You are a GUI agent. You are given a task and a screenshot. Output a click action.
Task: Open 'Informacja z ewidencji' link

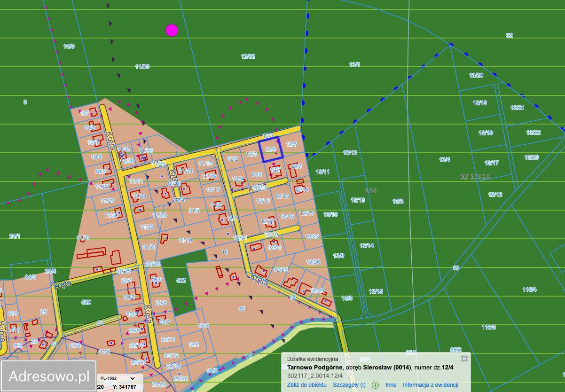tap(431, 385)
